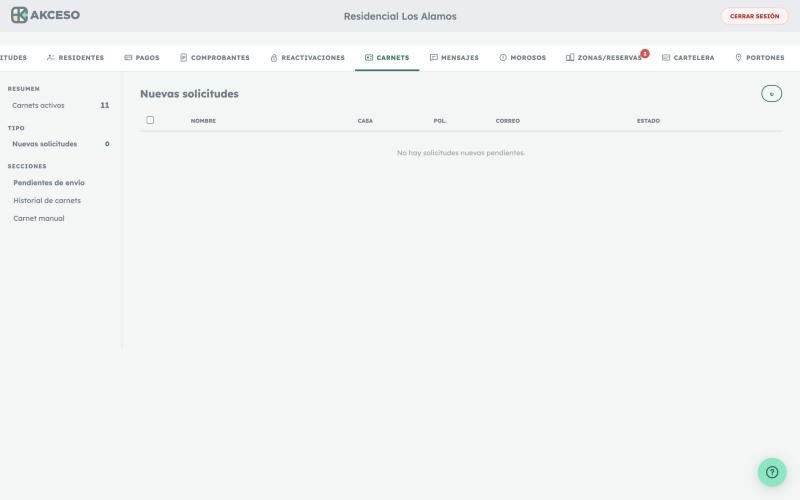
Task: Click the Pol. column header
Action: [440, 121]
